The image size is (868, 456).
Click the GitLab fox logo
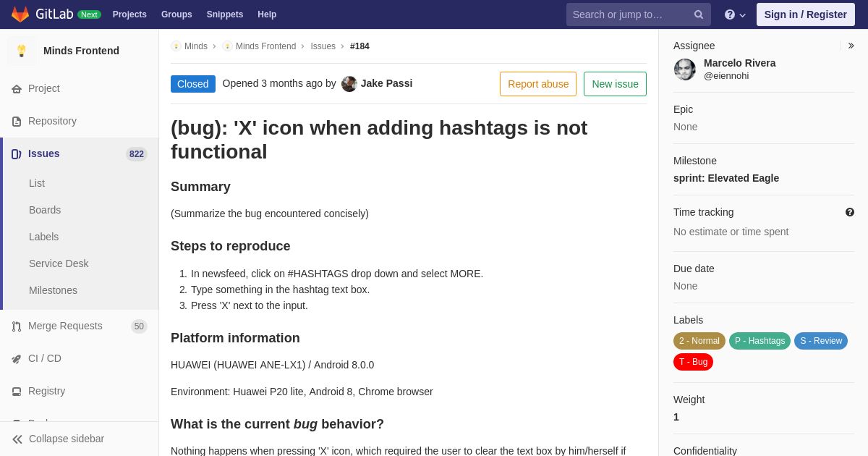tap(20, 14)
